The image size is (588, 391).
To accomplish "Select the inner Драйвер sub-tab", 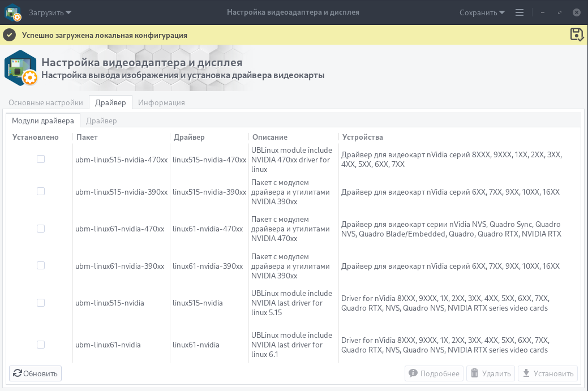I will click(101, 121).
